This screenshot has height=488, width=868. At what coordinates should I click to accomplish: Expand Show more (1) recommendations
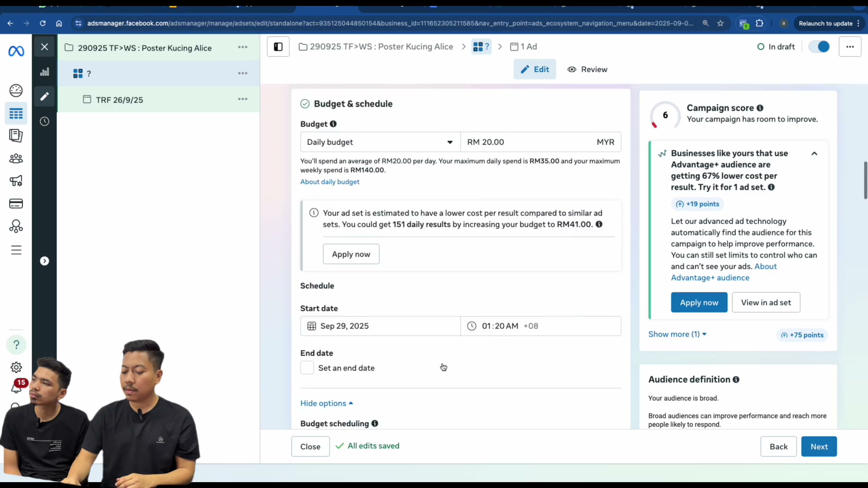pos(677,334)
